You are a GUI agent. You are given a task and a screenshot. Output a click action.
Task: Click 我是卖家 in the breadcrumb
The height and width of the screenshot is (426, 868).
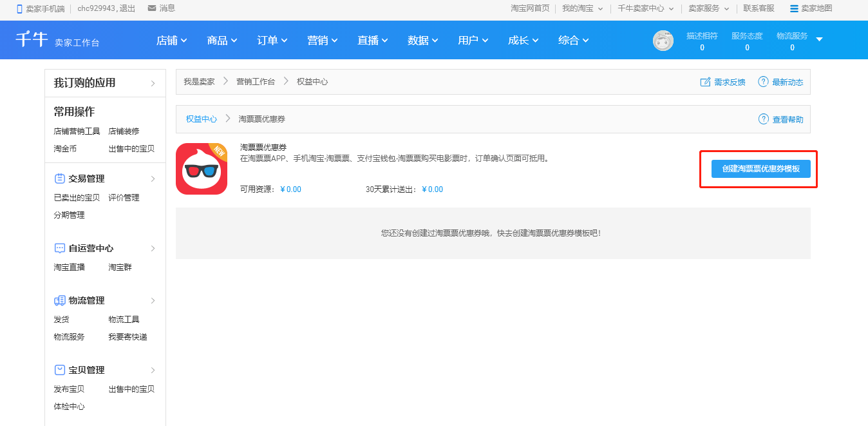(x=199, y=82)
